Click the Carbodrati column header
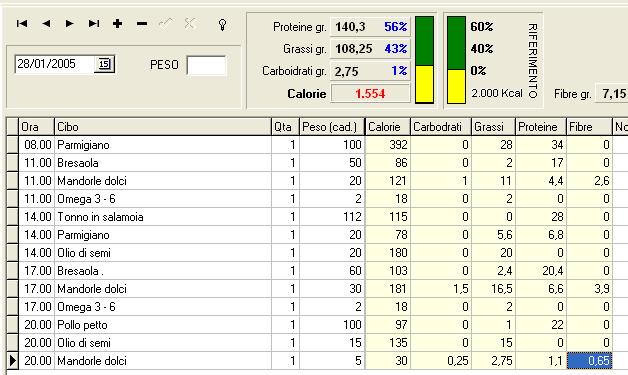Screen dimensions: 628x375 [441, 127]
